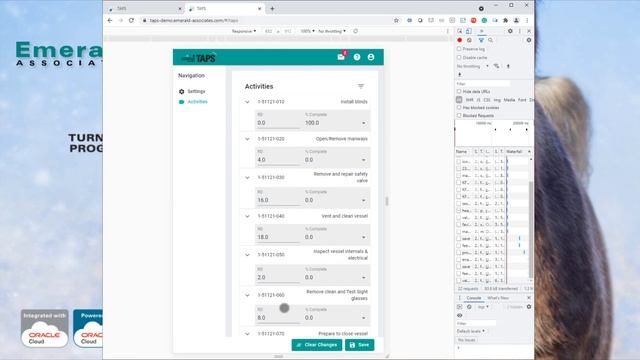Check Hide data URLs option
The height and width of the screenshot is (360, 640).
click(x=459, y=91)
